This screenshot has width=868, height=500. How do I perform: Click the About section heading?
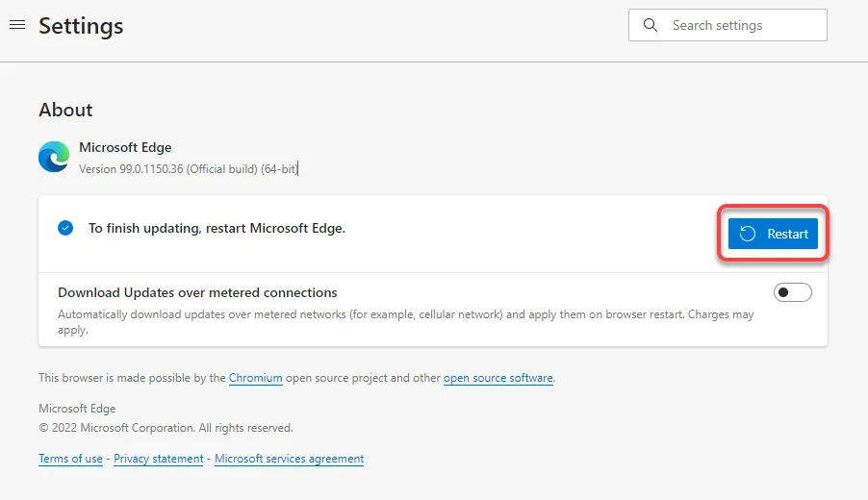click(x=65, y=110)
